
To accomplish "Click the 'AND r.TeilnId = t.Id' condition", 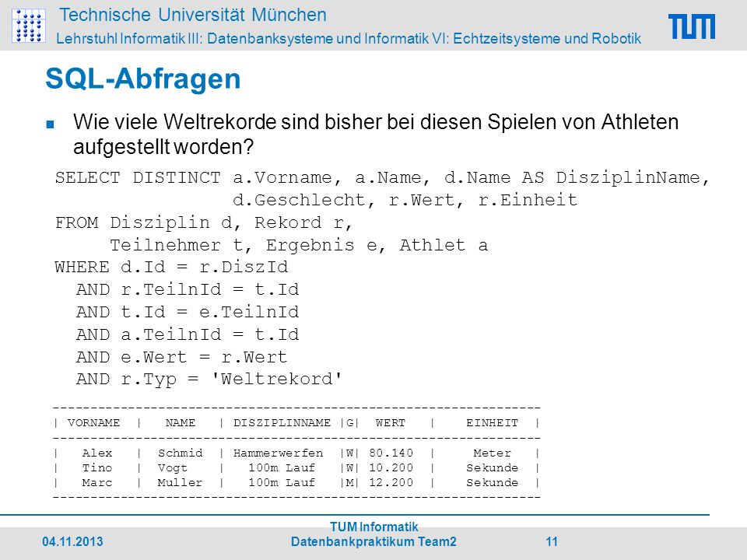I will pos(188,289).
